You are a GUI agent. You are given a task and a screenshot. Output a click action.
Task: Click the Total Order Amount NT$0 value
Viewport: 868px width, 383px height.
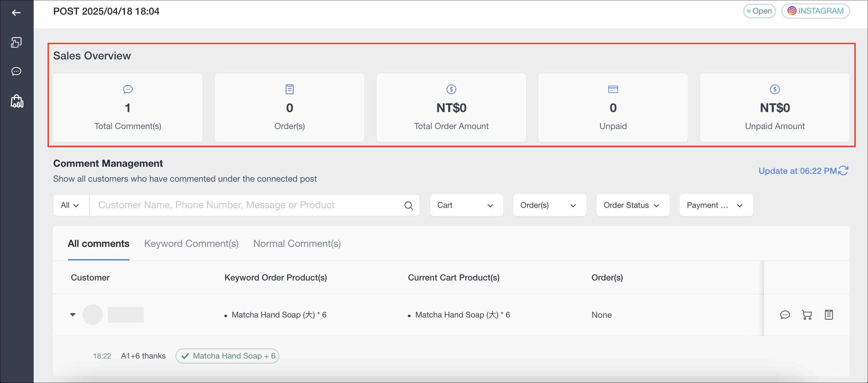[x=451, y=108]
